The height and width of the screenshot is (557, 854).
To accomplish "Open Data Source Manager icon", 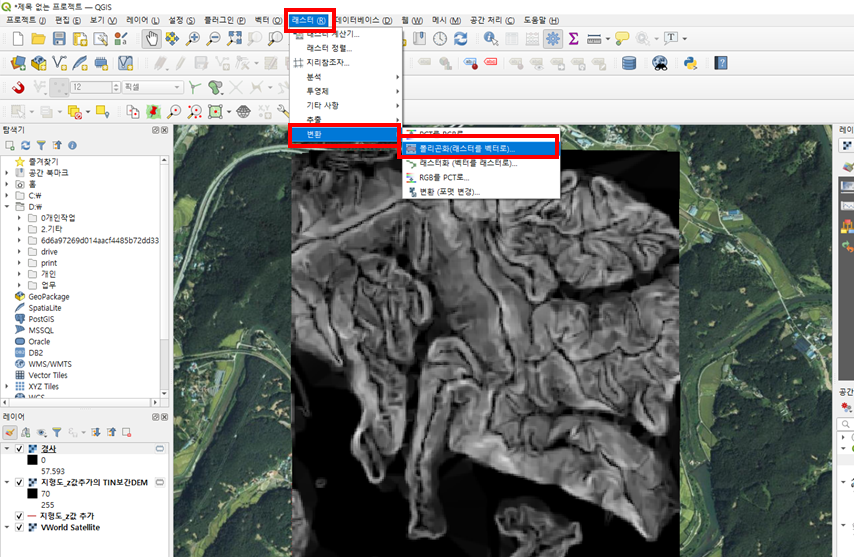I will point(17,63).
